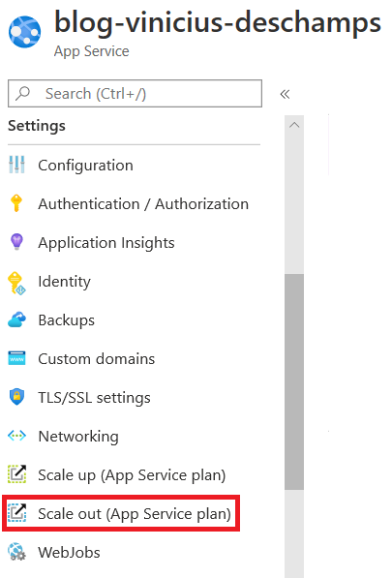
Task: Click the App Service subtitle text
Action: coord(91,51)
